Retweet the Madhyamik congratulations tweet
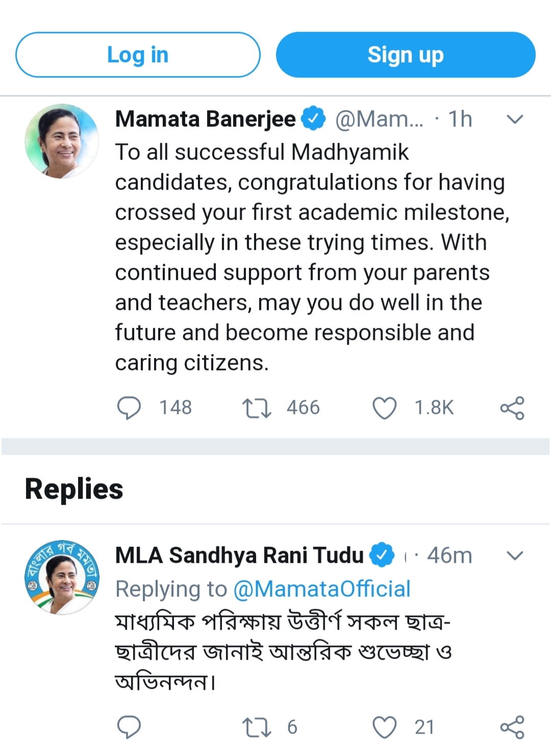551x756 pixels. (257, 408)
